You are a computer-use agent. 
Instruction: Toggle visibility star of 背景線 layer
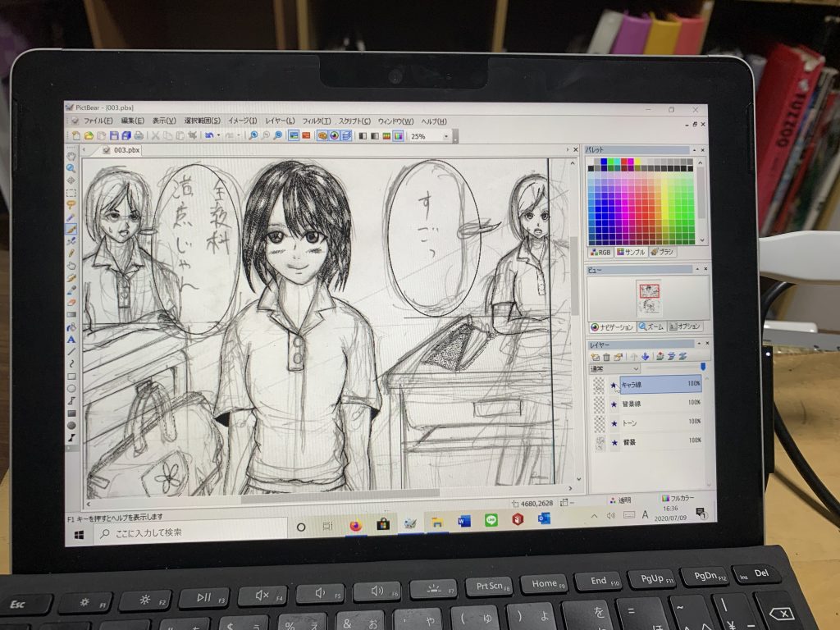614,404
